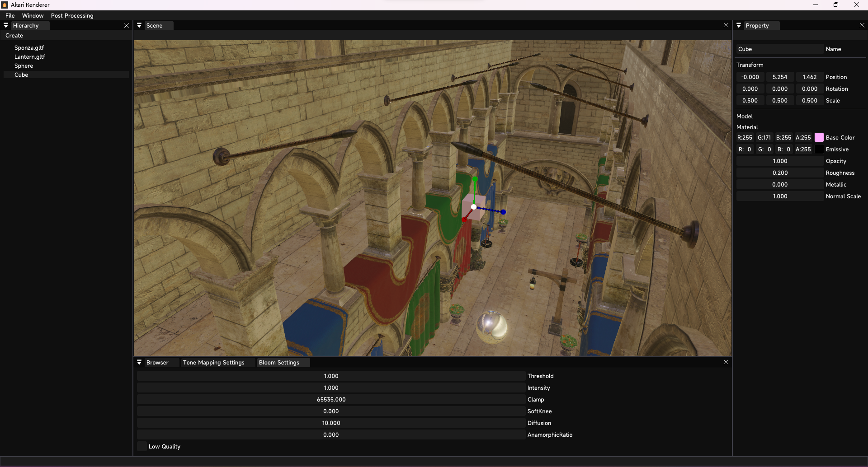Collapse the bottom Browser panel triangle

coord(139,362)
